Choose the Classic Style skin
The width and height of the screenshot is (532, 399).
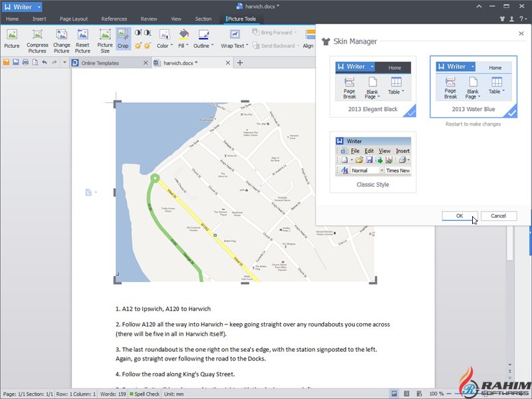[373, 162]
